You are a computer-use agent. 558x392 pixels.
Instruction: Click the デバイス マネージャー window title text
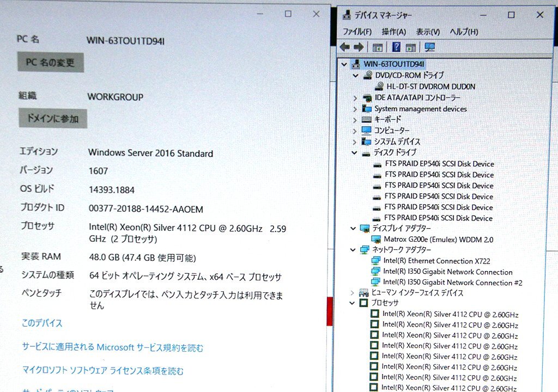coord(383,15)
